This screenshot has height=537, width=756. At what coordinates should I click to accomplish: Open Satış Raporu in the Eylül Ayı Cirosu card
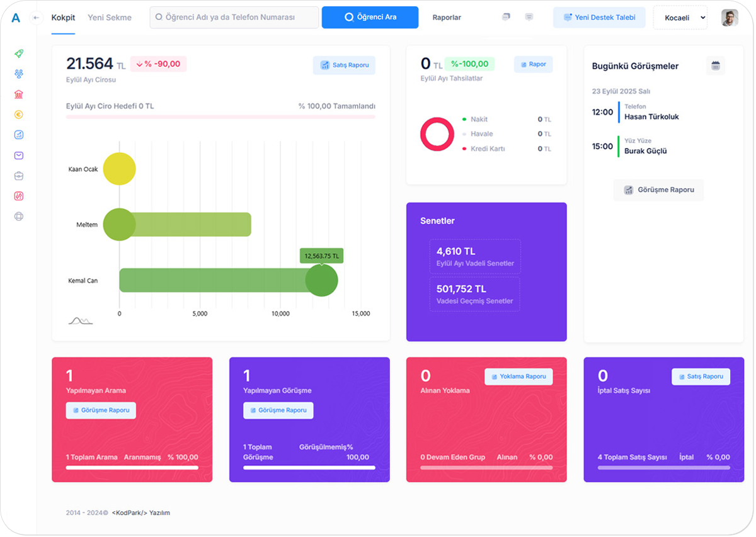(x=344, y=65)
